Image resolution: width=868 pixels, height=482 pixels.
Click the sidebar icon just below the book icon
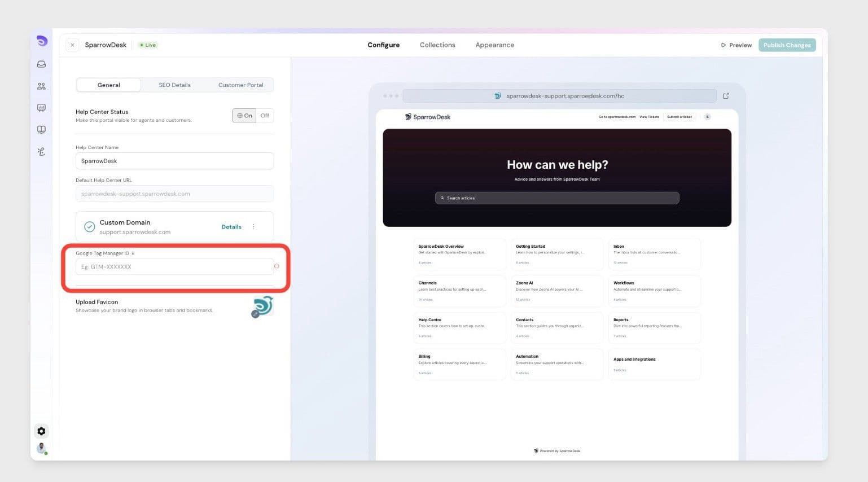[41, 151]
